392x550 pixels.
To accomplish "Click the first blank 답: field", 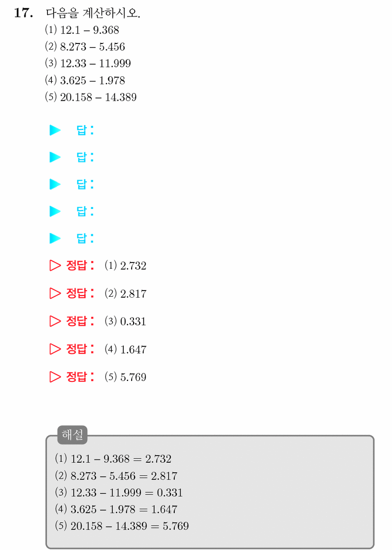I will point(86,130).
